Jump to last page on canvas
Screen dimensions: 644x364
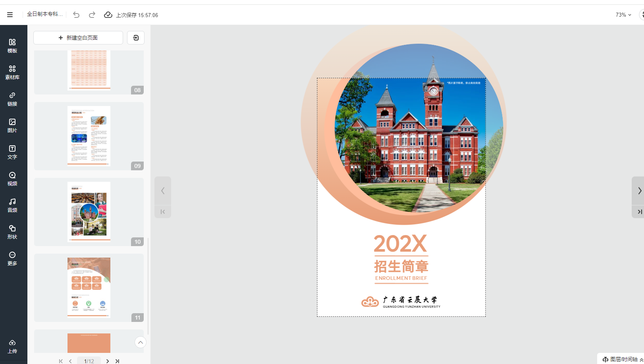click(x=639, y=212)
